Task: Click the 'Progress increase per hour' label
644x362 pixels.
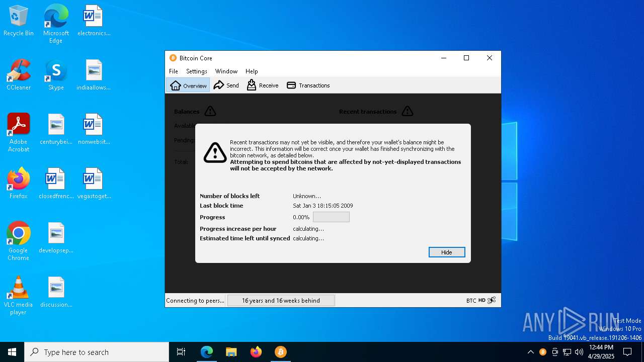Action: pos(238,229)
